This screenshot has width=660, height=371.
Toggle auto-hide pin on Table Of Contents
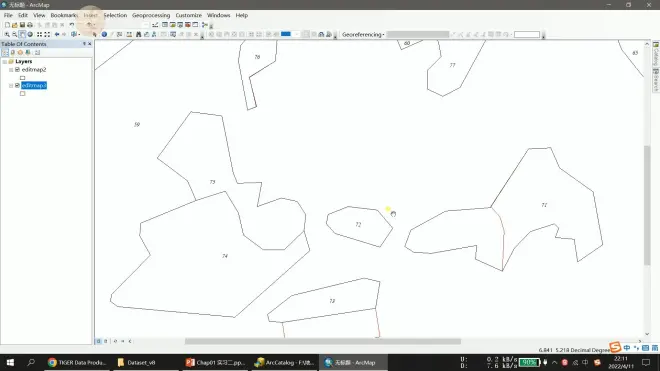click(x=84, y=44)
